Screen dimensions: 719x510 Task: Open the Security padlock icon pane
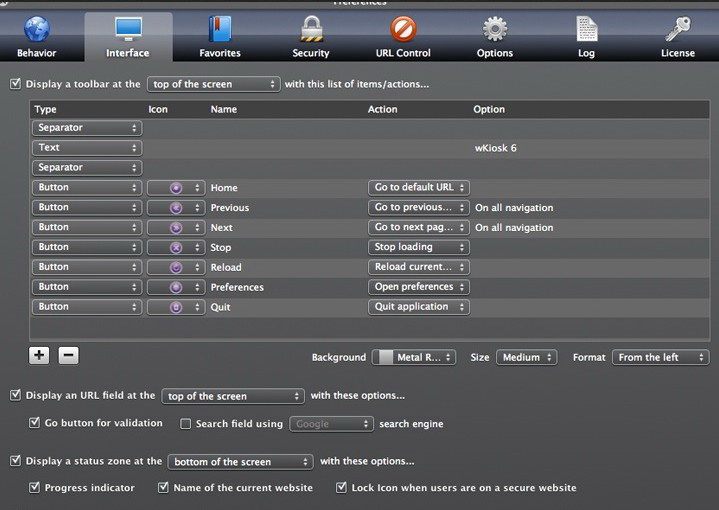pyautogui.click(x=311, y=30)
